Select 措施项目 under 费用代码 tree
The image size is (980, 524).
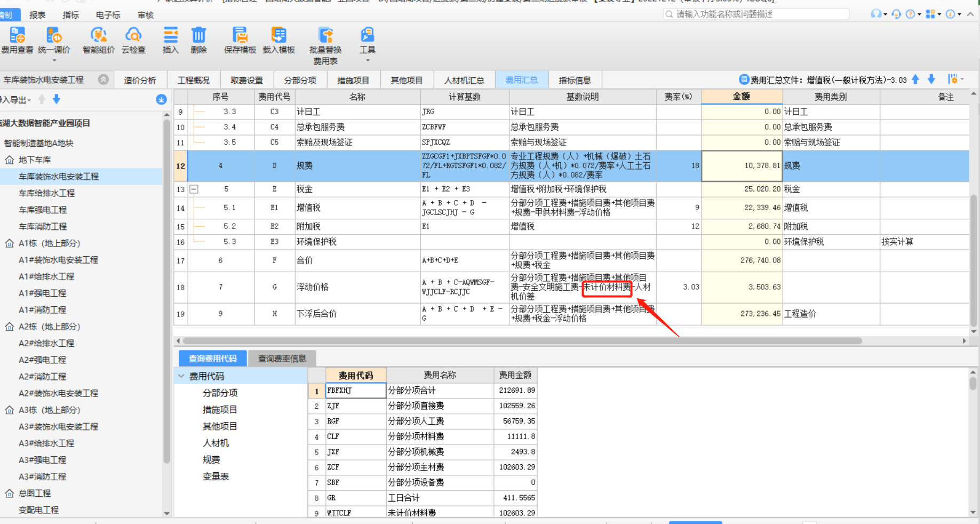(220, 410)
